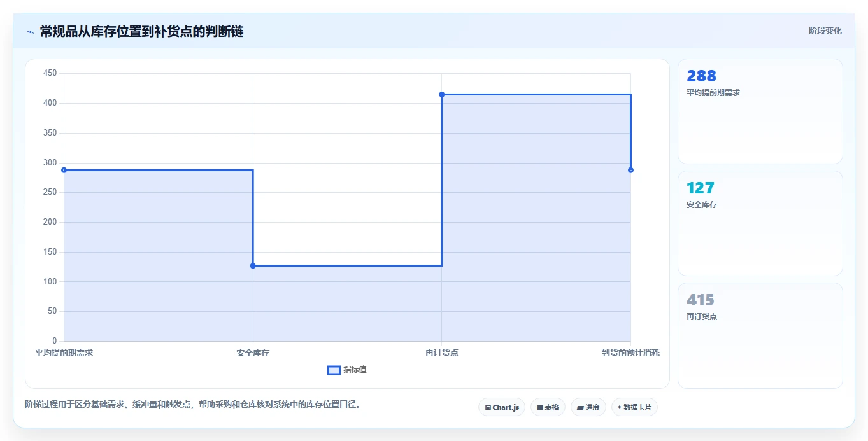868x441 pixels.
Task: Click the chart title 常规品从库存位置到补货点的判断链
Action: [x=141, y=31]
